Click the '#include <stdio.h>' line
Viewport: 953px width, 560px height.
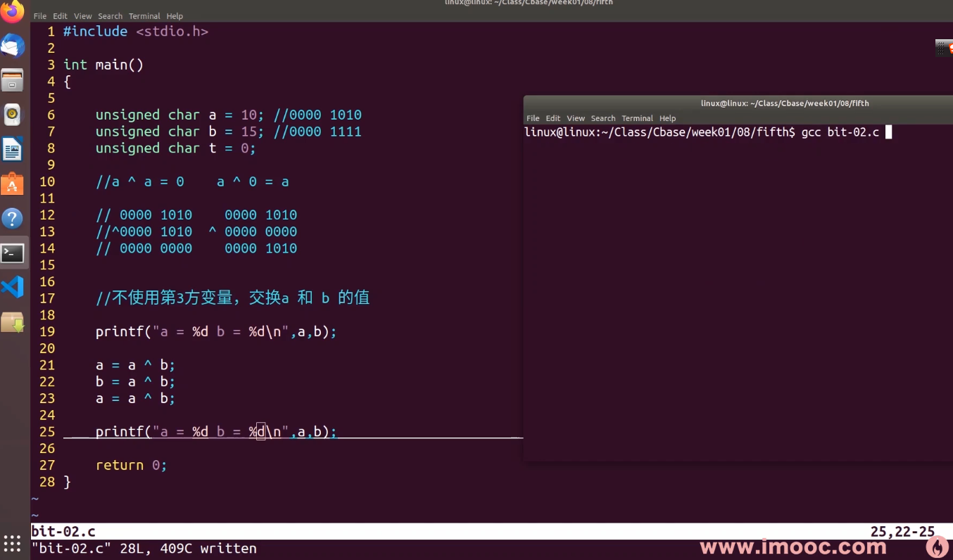click(136, 32)
